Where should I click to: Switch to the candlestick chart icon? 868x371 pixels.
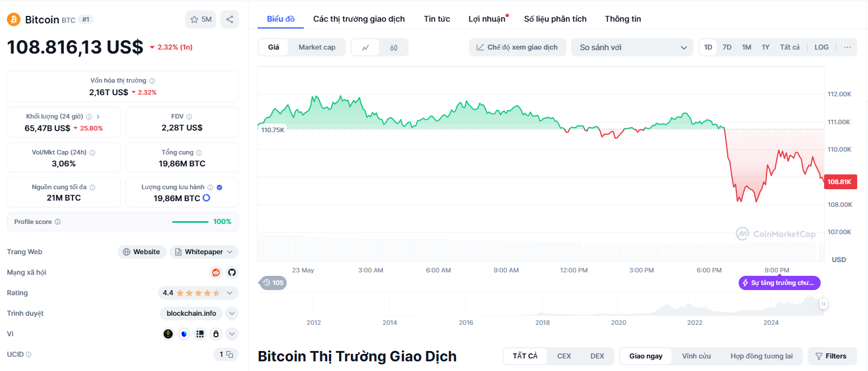click(394, 47)
